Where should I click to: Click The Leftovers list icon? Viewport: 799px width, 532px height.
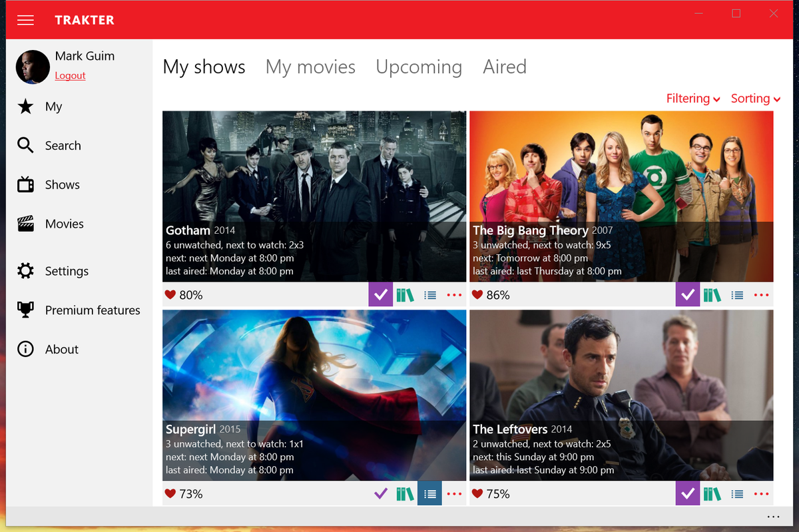coord(737,493)
